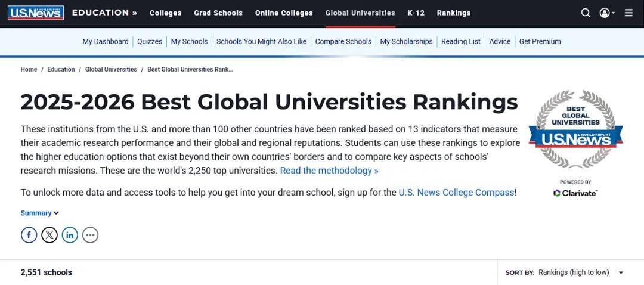Click the Best Global Universities badge
This screenshot has height=285, width=644.
click(575, 129)
